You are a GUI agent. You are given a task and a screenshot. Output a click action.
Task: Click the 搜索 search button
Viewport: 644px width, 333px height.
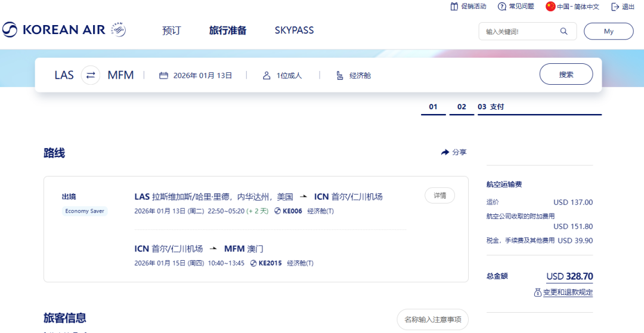pyautogui.click(x=566, y=75)
